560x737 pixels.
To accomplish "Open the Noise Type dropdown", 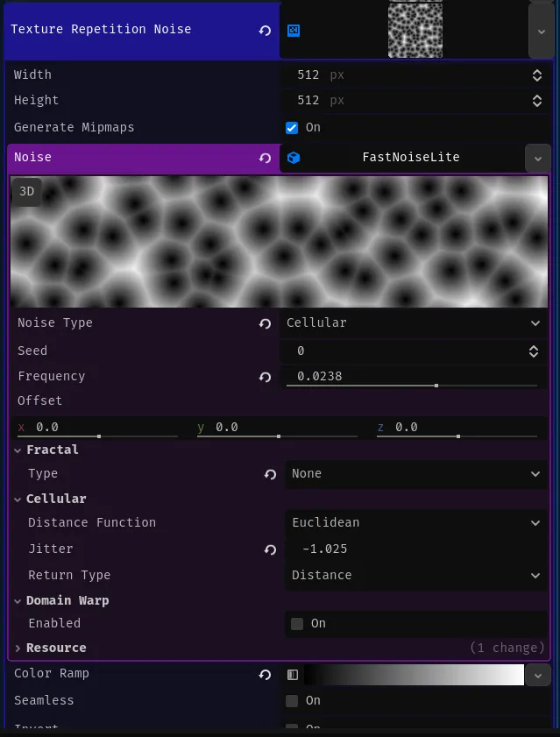I will (x=412, y=323).
